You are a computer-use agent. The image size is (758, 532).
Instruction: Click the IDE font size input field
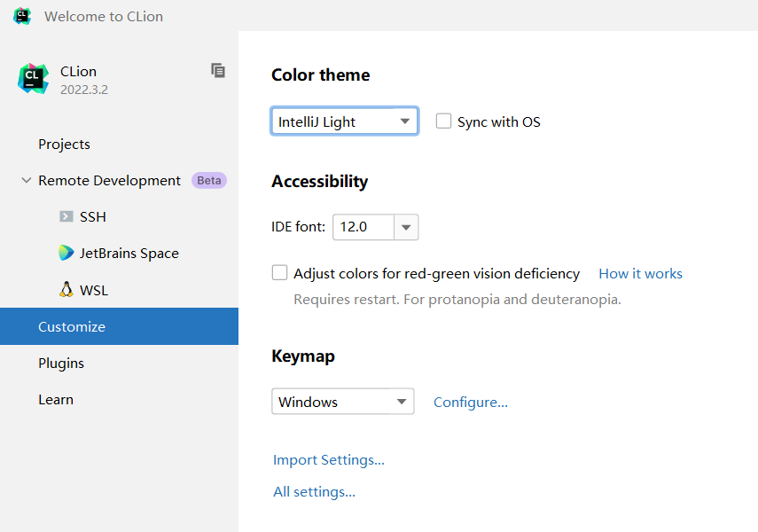coord(363,227)
